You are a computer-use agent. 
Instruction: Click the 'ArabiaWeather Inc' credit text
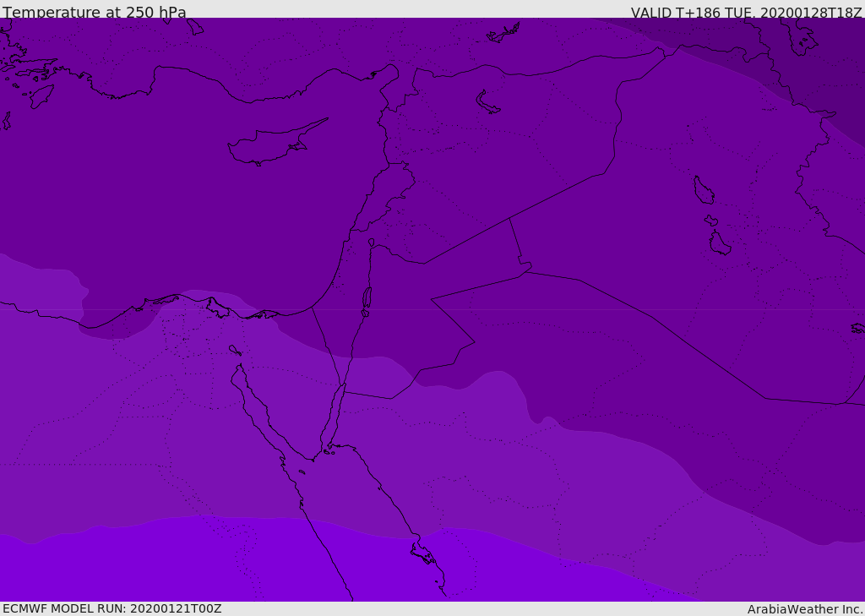click(804, 609)
